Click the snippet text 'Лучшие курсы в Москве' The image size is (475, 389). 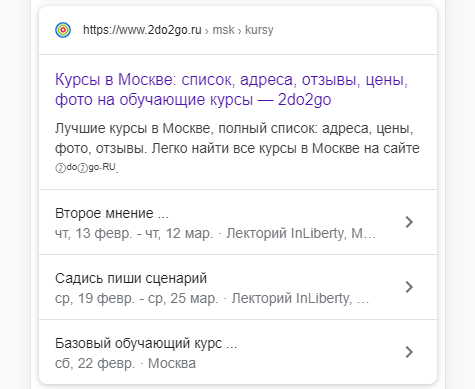click(x=133, y=128)
